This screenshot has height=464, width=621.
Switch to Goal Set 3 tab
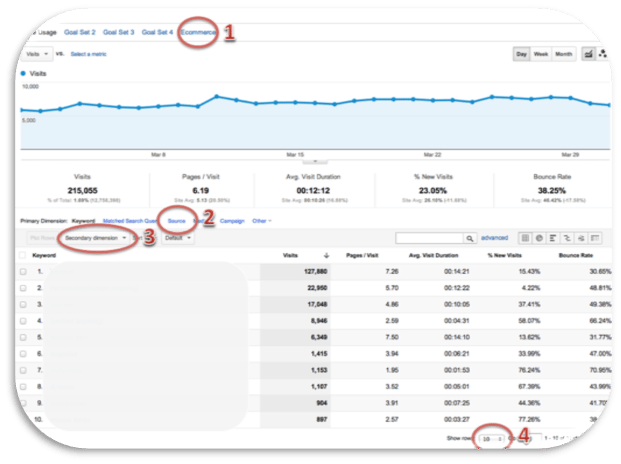click(x=119, y=32)
